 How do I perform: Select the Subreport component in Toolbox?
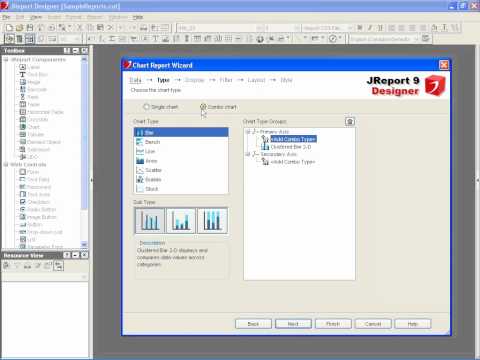point(35,149)
